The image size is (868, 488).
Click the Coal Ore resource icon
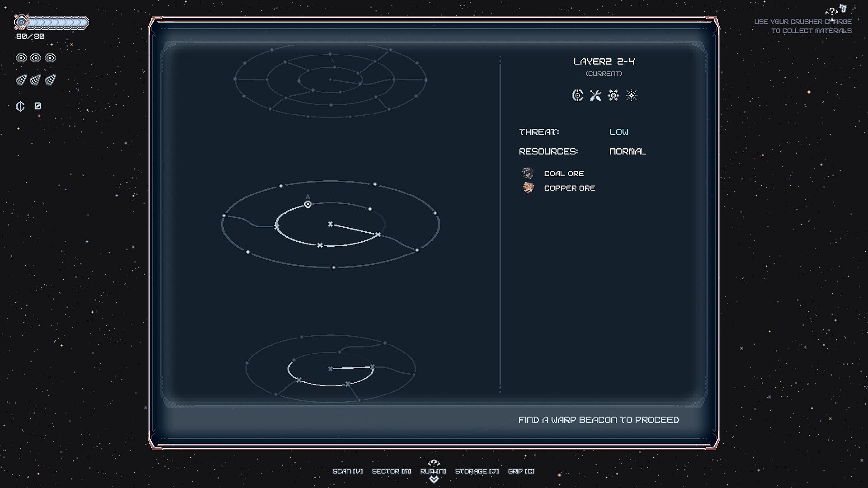[528, 173]
